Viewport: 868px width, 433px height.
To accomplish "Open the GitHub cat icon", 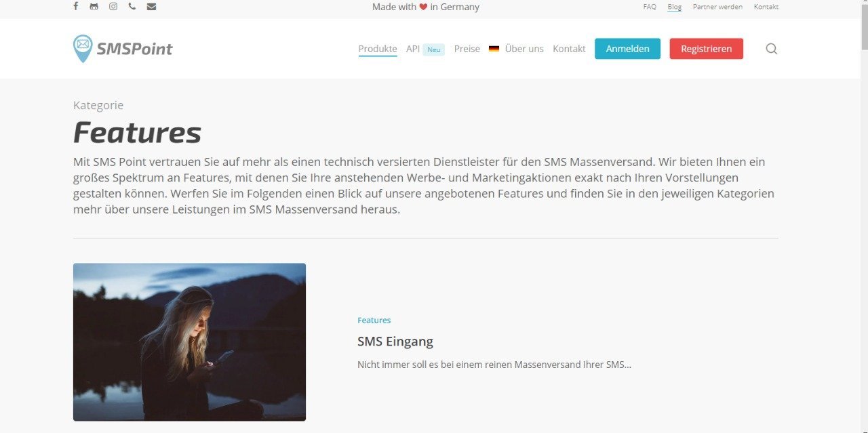I will point(94,7).
